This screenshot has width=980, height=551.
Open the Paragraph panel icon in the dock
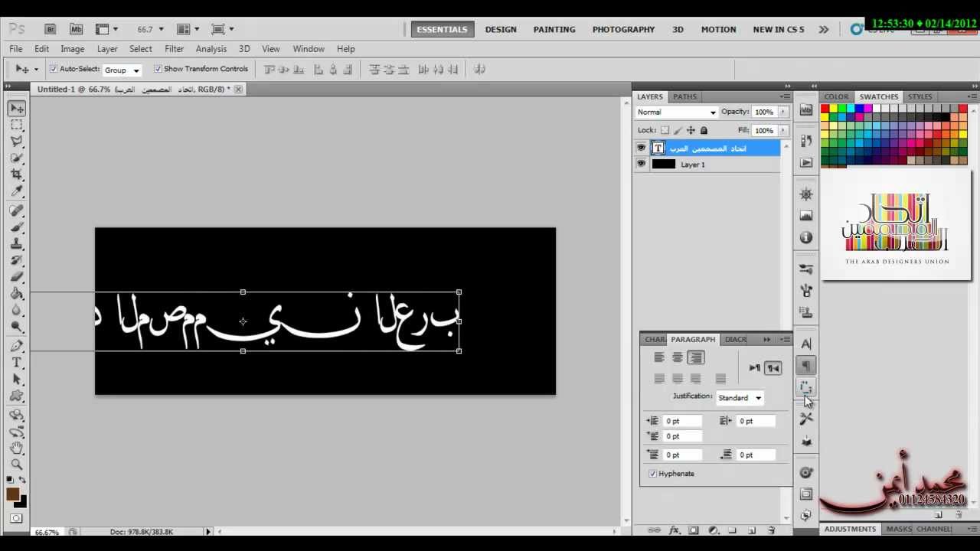805,366
